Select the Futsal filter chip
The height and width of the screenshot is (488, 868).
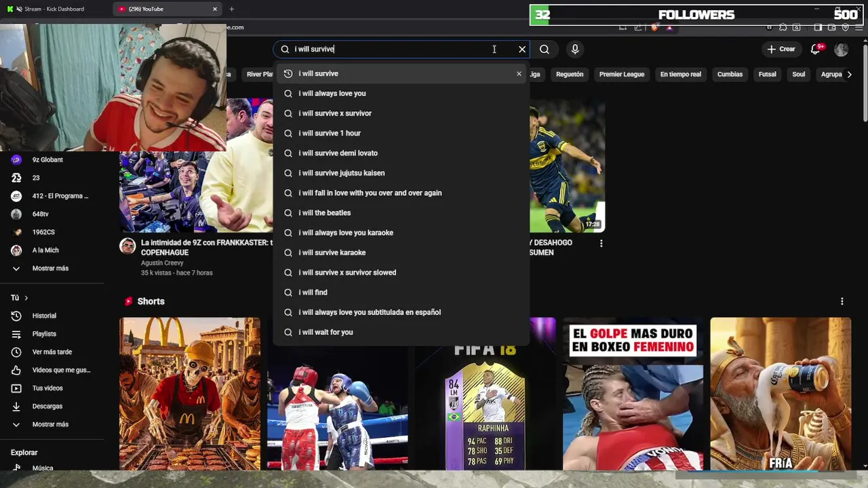(x=767, y=74)
